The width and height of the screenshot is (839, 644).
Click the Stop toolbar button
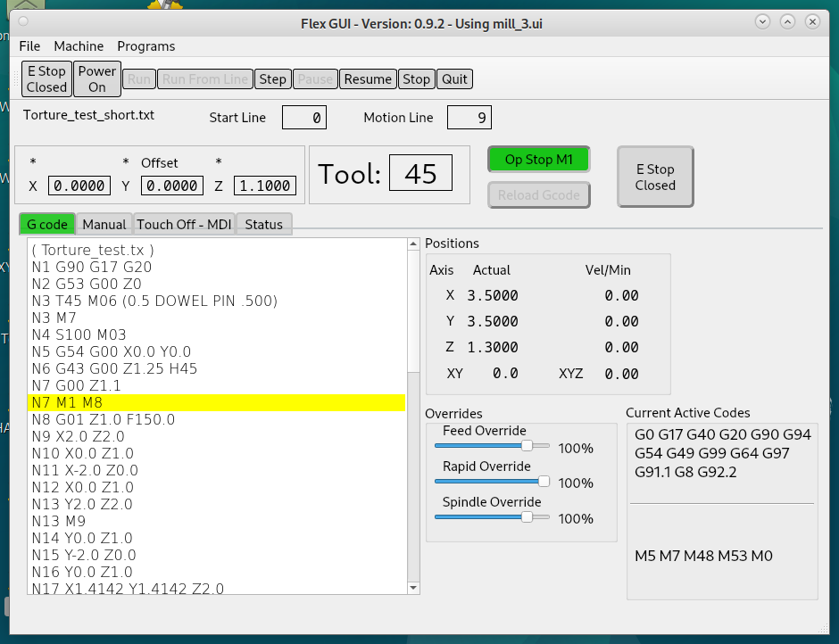coord(416,79)
